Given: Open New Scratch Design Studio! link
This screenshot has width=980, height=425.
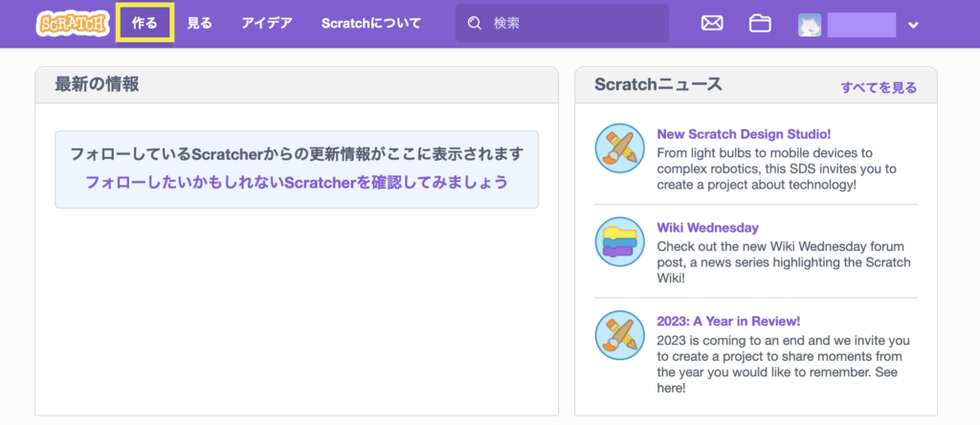Looking at the screenshot, I should pos(744,134).
